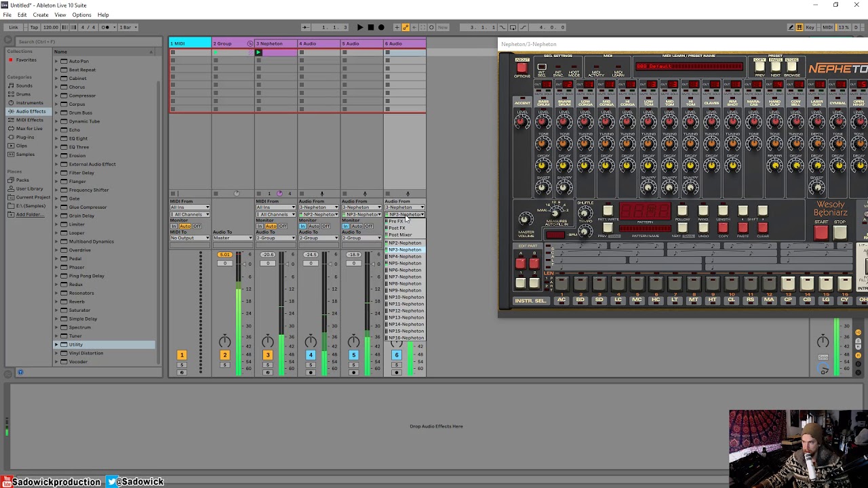Choose Post FX from dropdown list
Screen dimensions: 868x488
click(x=405, y=228)
